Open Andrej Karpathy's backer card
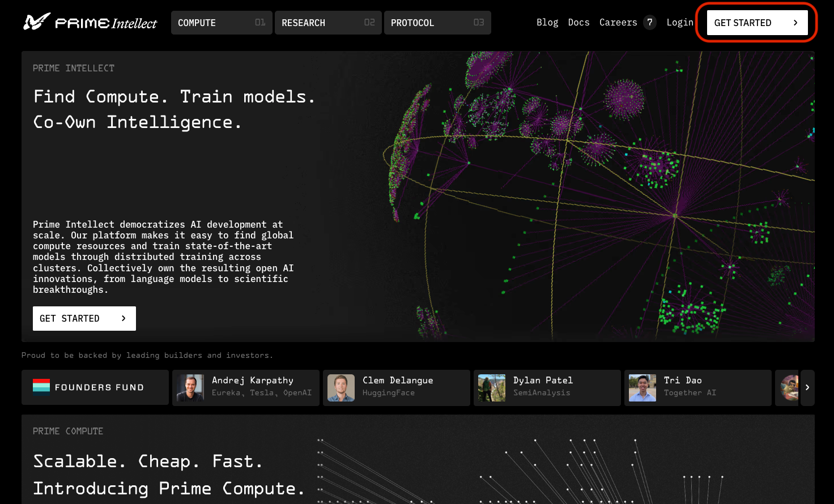 246,388
